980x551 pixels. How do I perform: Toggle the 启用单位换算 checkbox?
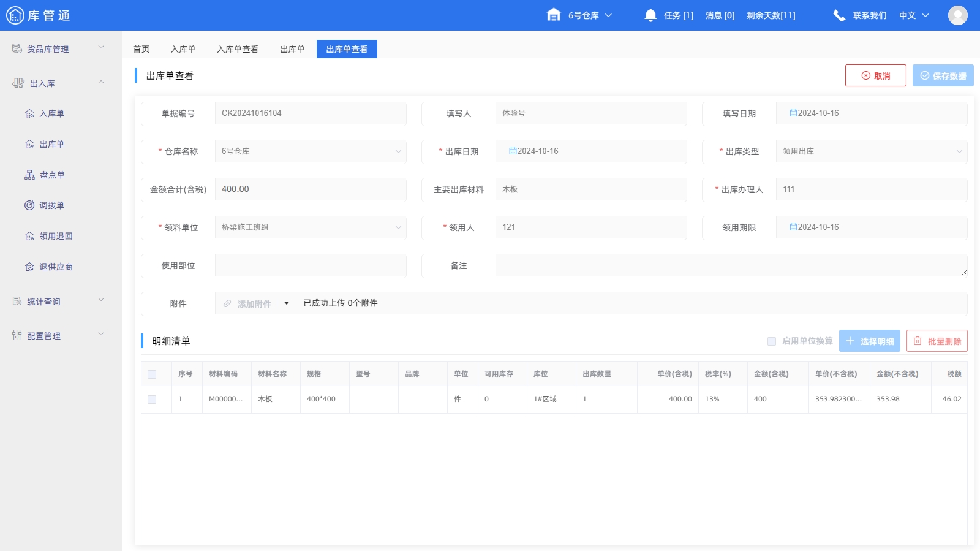click(x=772, y=341)
